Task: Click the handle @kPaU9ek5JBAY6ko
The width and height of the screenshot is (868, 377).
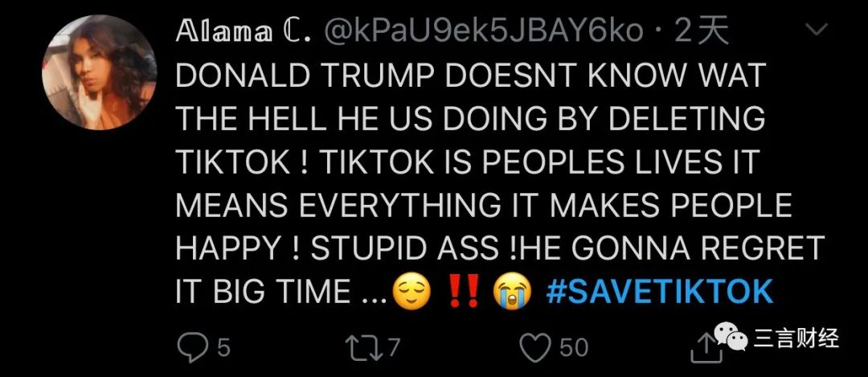Action: 483,33
